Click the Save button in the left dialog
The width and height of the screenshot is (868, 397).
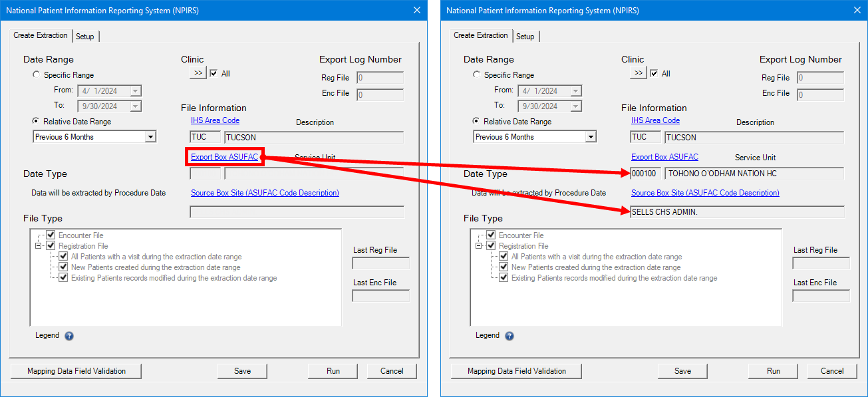tap(242, 371)
